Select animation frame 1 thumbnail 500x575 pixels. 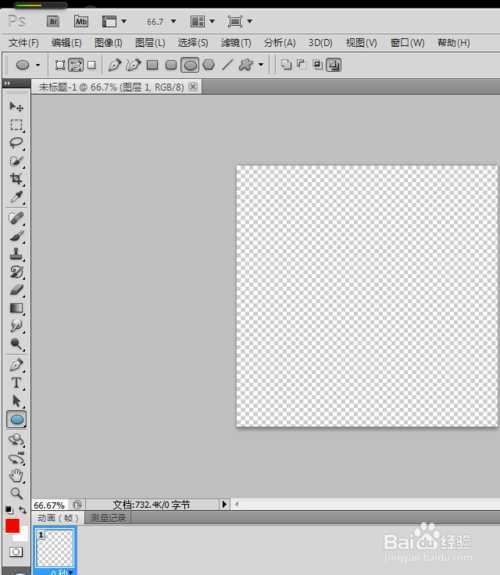(x=55, y=548)
